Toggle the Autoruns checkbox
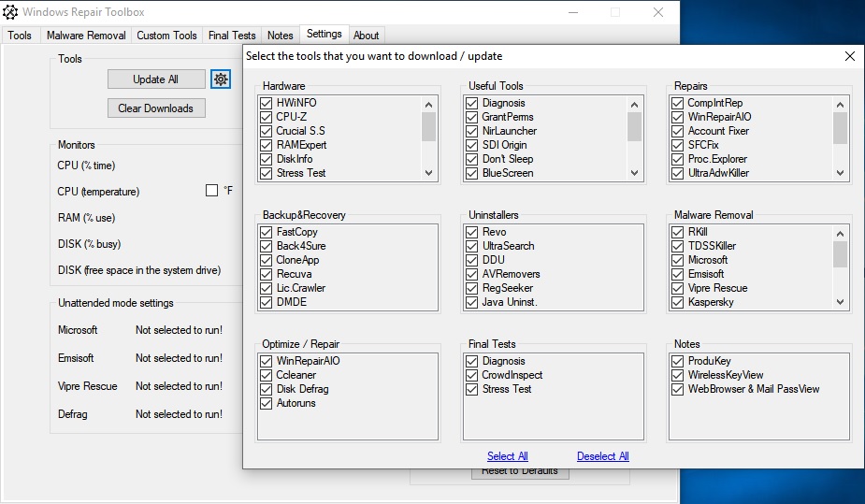 [267, 403]
